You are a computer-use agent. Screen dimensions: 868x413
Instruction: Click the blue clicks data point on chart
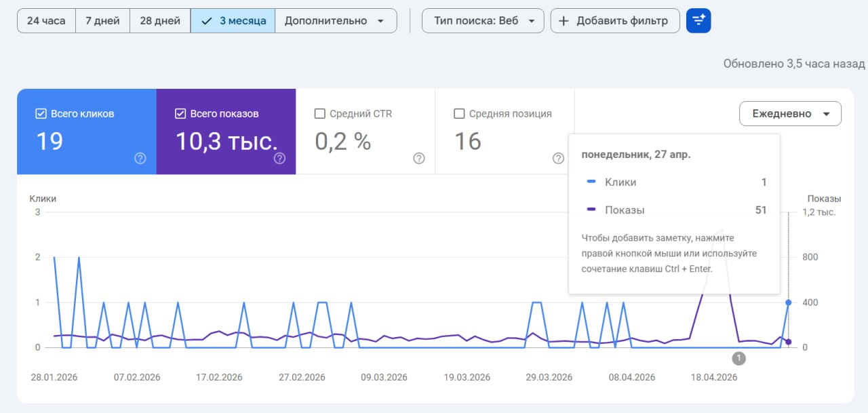click(x=788, y=302)
